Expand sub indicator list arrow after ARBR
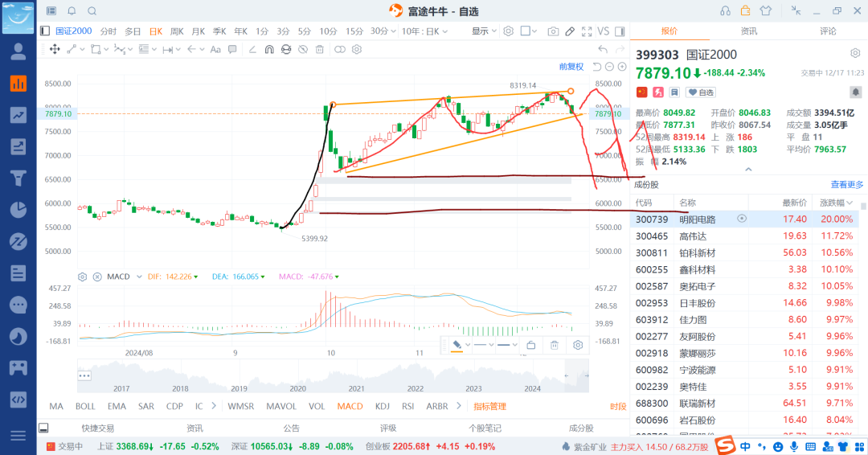Viewport: 868px width, 455px height. (x=459, y=406)
